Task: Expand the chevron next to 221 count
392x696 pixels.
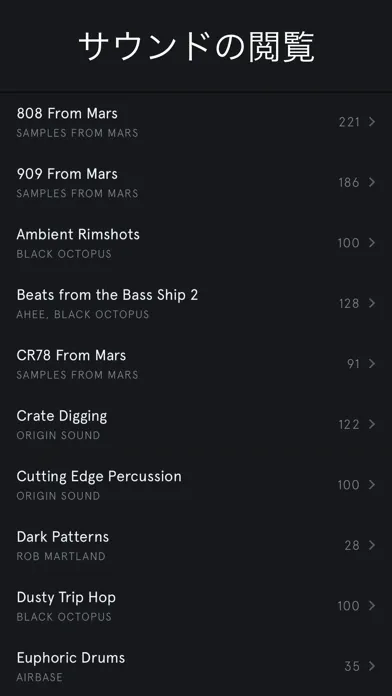Action: tap(372, 122)
